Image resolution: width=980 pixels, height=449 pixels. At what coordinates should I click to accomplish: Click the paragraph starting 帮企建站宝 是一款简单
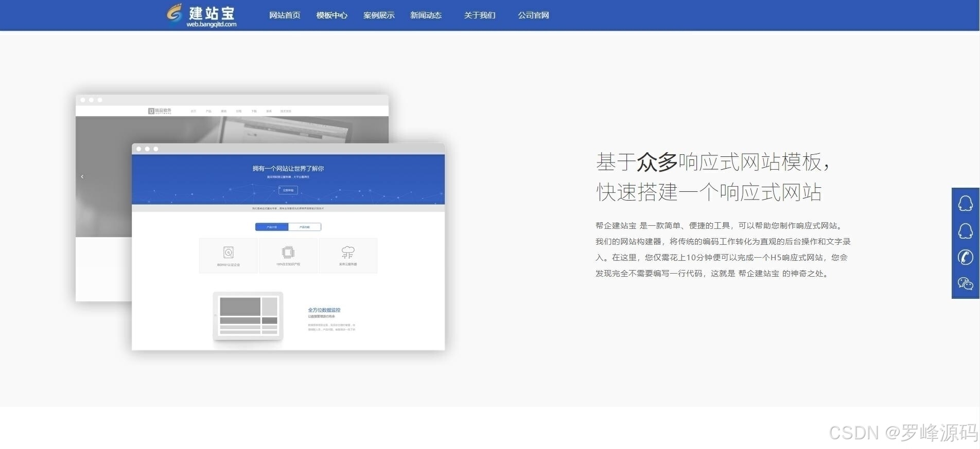[x=723, y=249]
